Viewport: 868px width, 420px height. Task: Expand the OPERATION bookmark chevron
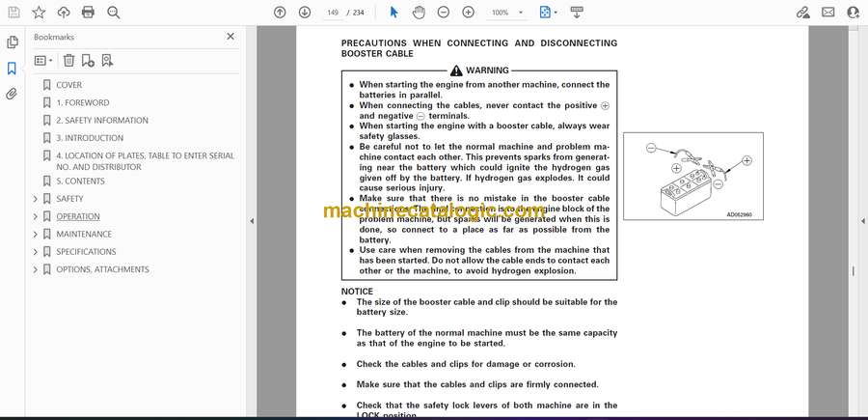coord(36,216)
